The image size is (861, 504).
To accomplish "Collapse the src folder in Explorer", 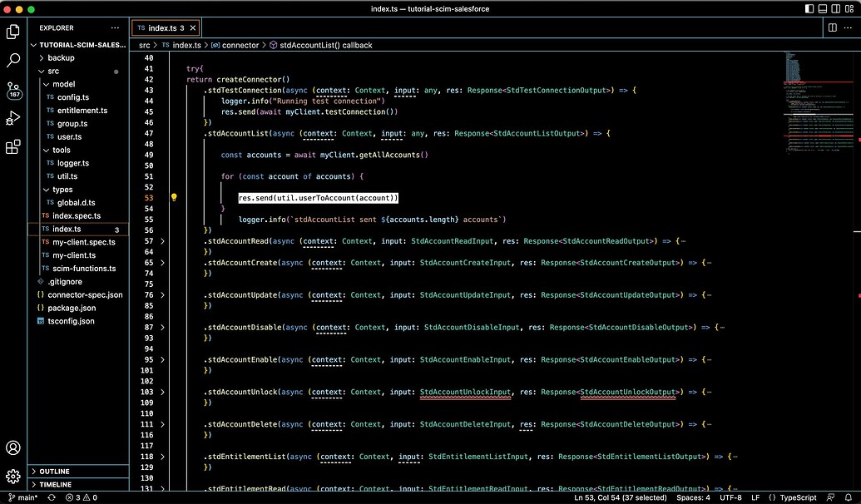I will 53,71.
